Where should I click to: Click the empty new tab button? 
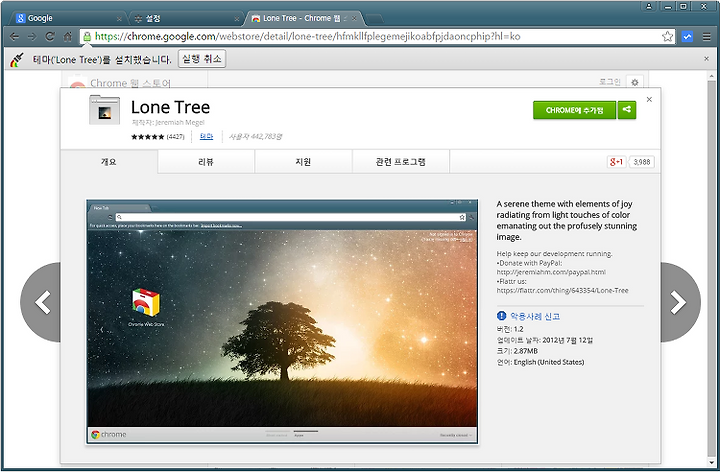(374, 19)
